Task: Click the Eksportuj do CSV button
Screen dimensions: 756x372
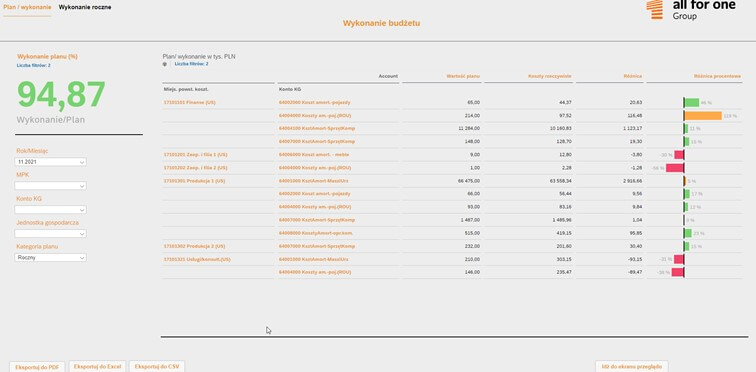Action: coord(157,366)
